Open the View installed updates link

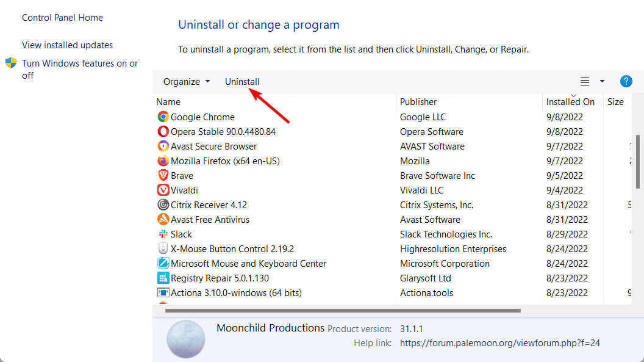point(67,45)
